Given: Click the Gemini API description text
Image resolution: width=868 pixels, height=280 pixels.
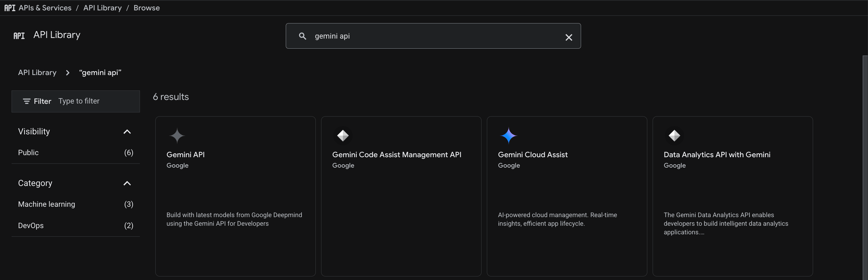Looking at the screenshot, I should pos(234,219).
